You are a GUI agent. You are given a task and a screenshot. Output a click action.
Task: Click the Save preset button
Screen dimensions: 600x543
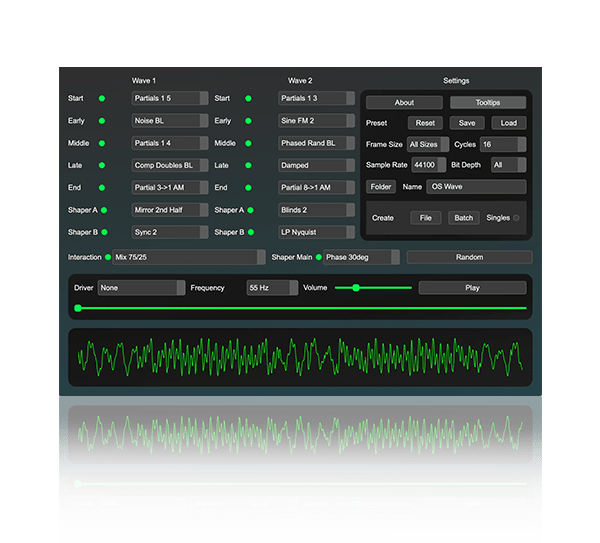pos(467,123)
